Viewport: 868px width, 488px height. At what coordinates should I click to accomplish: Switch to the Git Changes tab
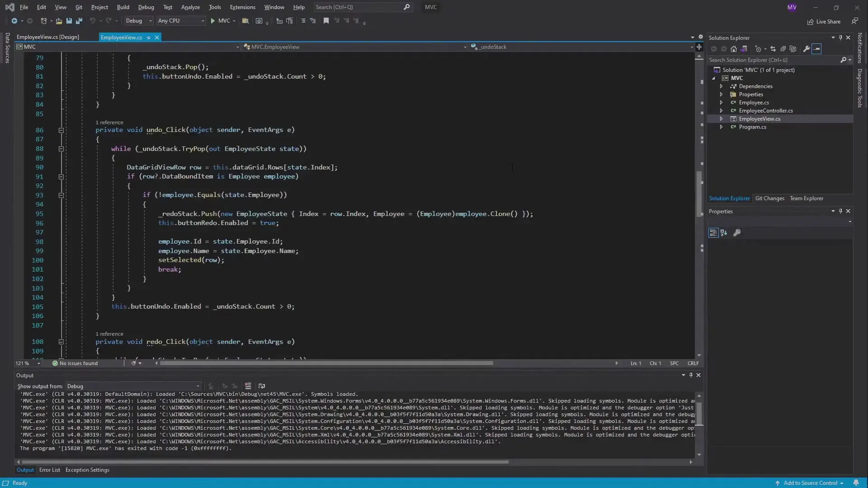(769, 198)
